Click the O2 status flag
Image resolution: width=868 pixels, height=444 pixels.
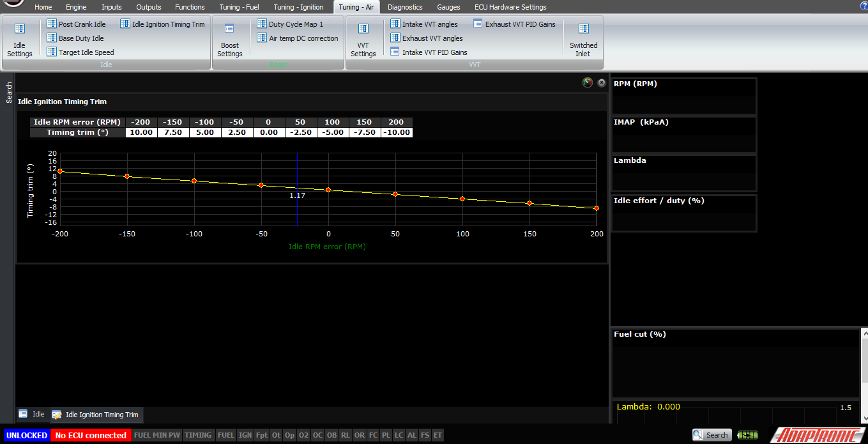[x=303, y=435]
